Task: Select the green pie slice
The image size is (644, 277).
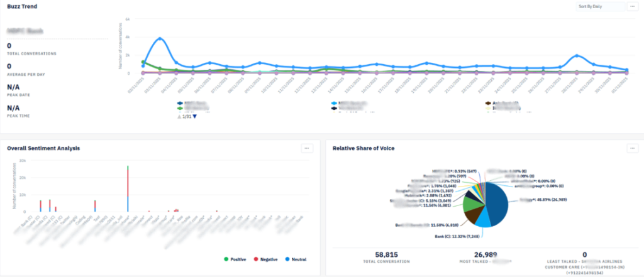Action: pyautogui.click(x=470, y=202)
